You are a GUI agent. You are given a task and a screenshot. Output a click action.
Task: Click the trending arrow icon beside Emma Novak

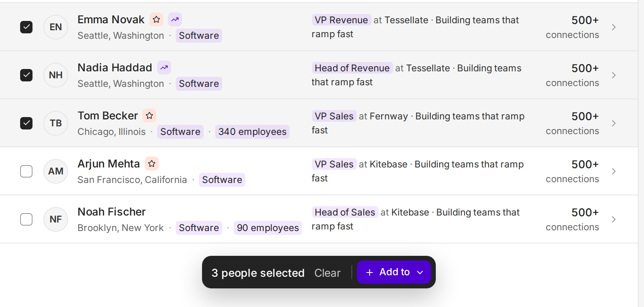point(175,19)
